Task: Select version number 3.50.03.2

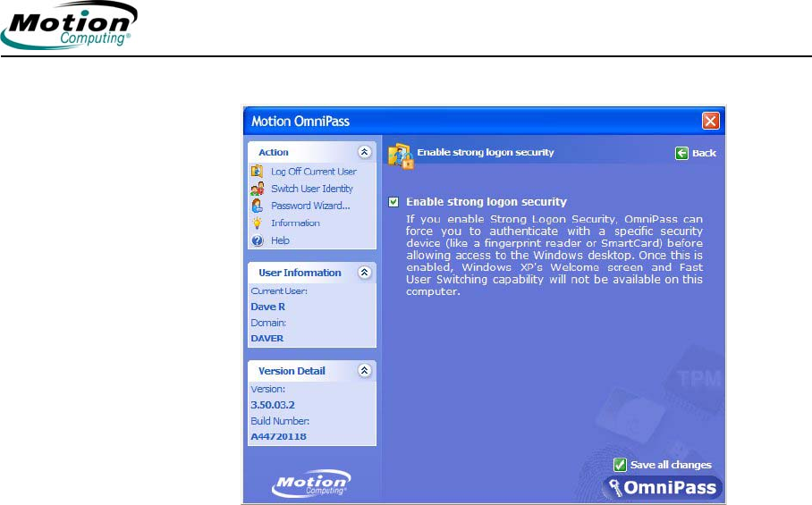Action: (x=273, y=405)
